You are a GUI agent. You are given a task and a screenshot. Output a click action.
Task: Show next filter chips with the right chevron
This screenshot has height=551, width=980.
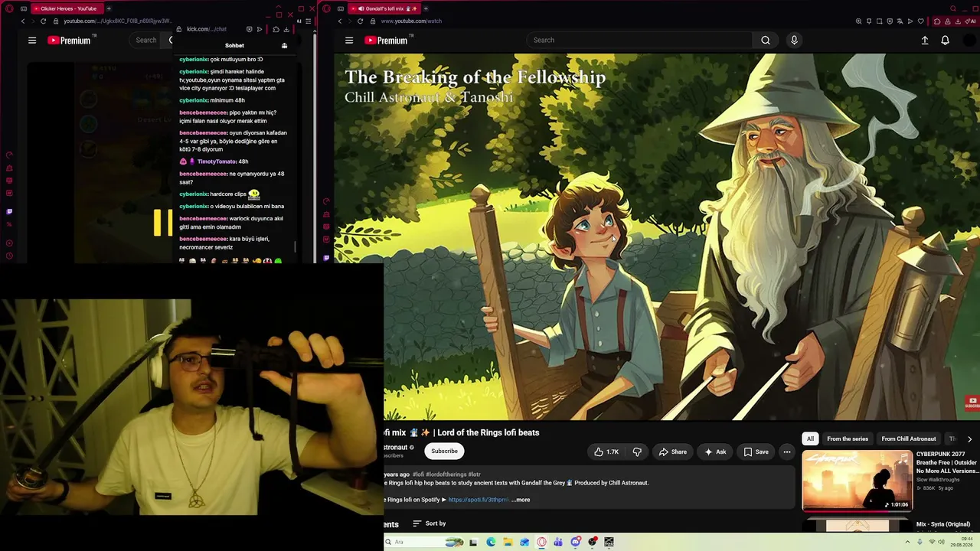click(x=969, y=439)
